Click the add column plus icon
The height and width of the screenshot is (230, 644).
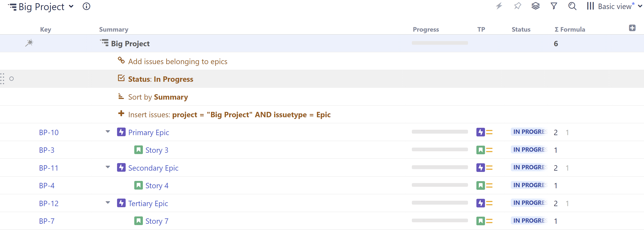tap(632, 28)
